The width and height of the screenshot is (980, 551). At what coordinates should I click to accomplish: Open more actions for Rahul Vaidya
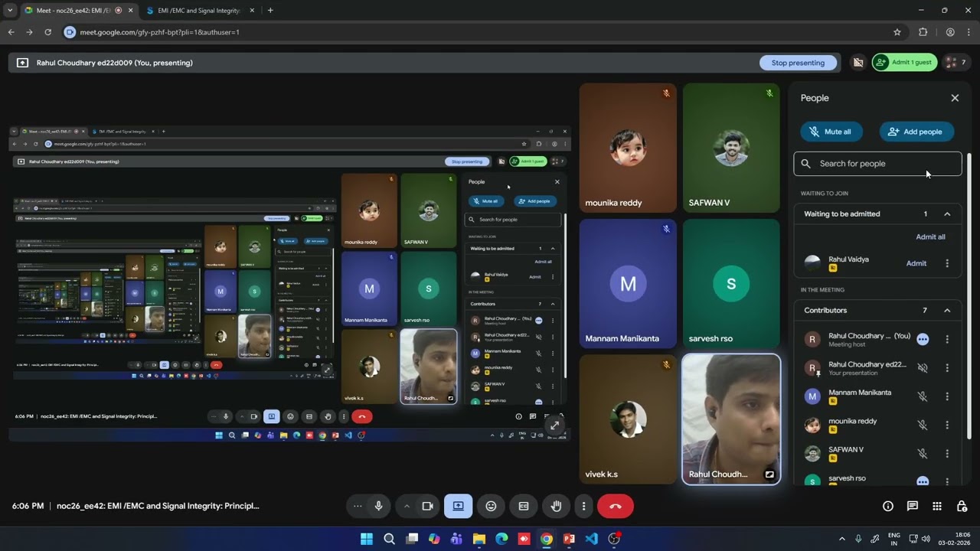click(x=947, y=263)
